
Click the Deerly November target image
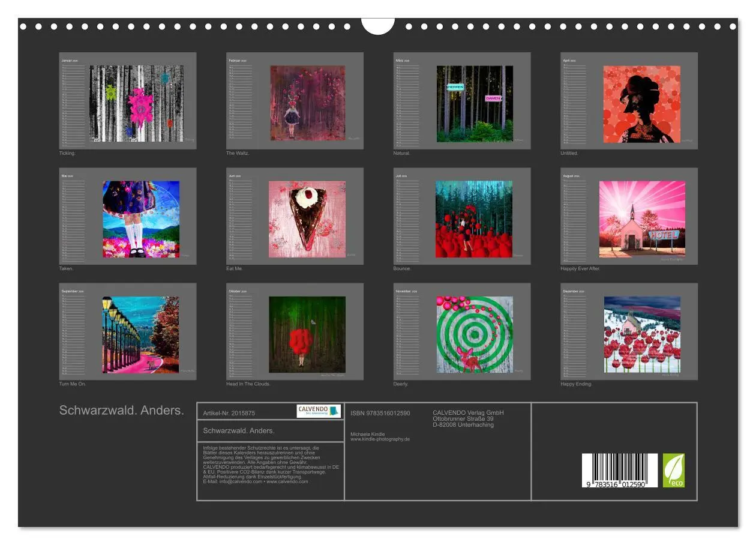click(475, 334)
